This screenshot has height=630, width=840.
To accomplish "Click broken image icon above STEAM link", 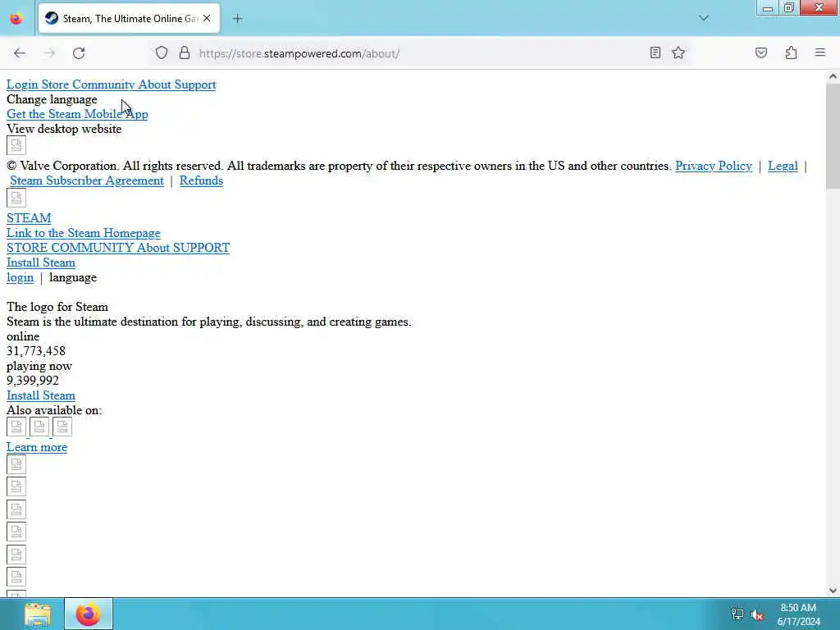I will point(16,198).
